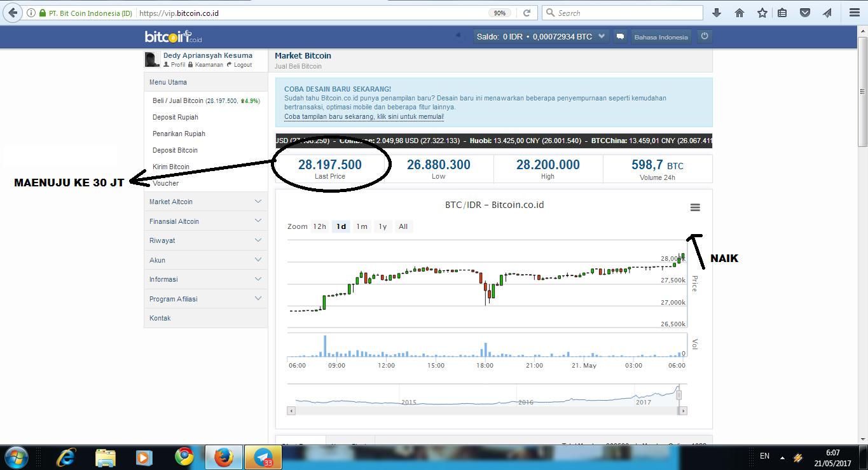Open the Keamanan security link

205,65
